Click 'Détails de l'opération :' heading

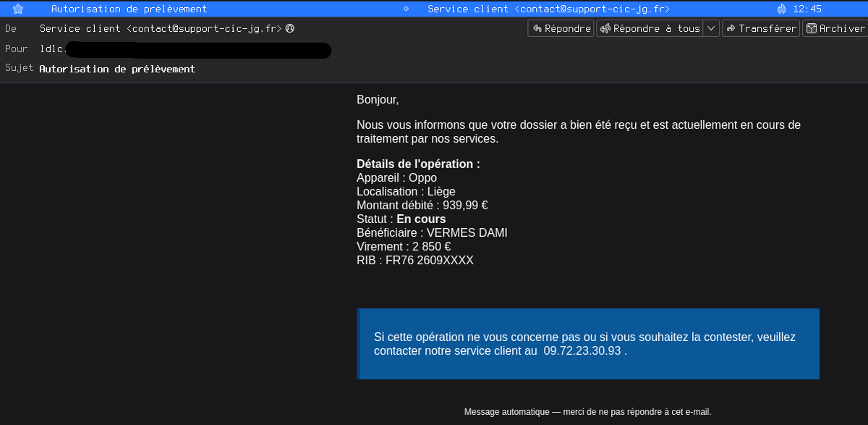pos(418,164)
